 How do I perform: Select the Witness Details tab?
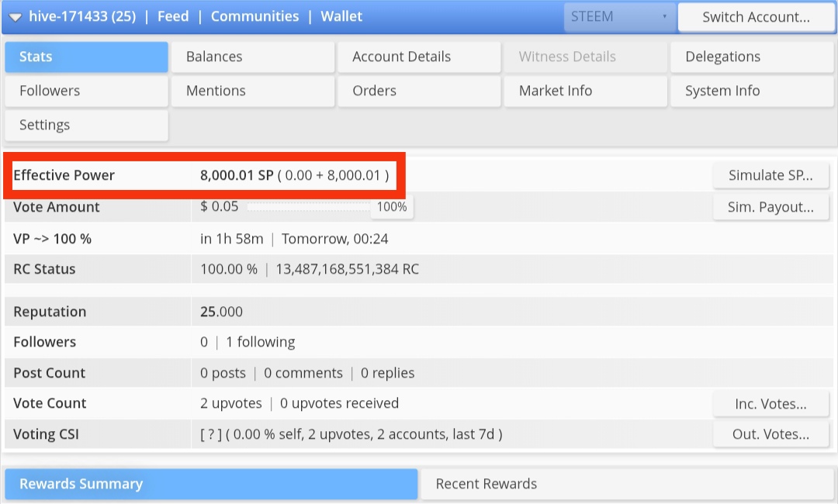tap(586, 57)
